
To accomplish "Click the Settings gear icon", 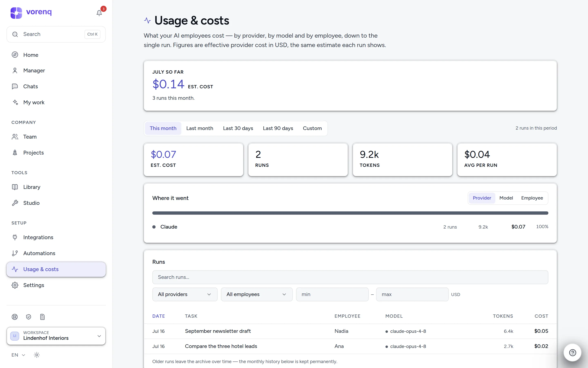I will [x=15, y=285].
